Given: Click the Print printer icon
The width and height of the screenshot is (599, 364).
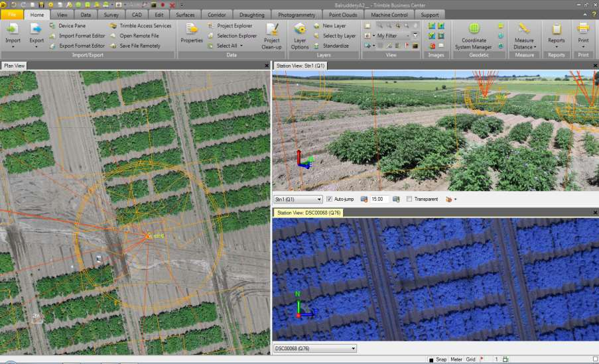Looking at the screenshot, I should click(x=583, y=29).
